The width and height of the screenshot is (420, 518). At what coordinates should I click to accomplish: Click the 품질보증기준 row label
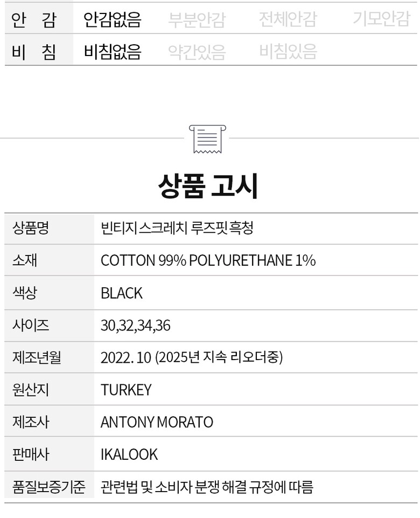48,487
